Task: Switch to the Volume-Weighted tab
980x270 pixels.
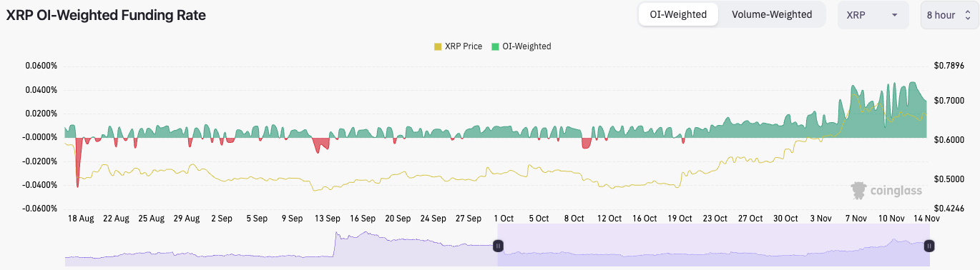Action: tap(771, 14)
